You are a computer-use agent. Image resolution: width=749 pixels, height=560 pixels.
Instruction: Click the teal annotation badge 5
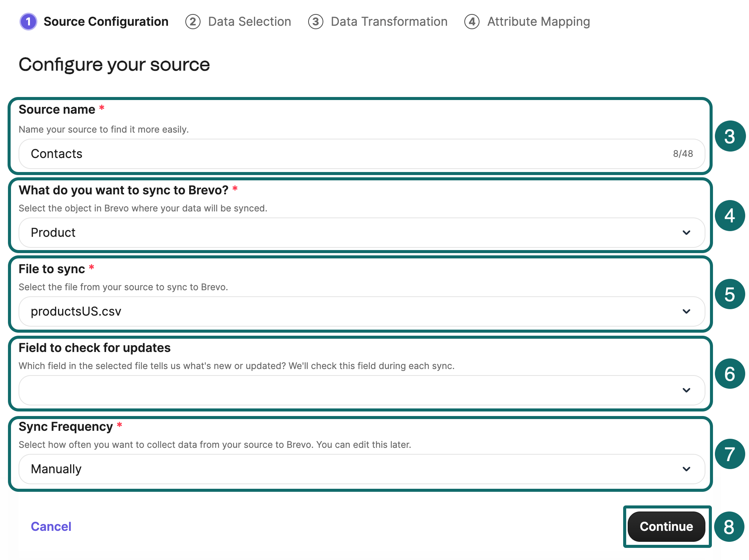(730, 294)
